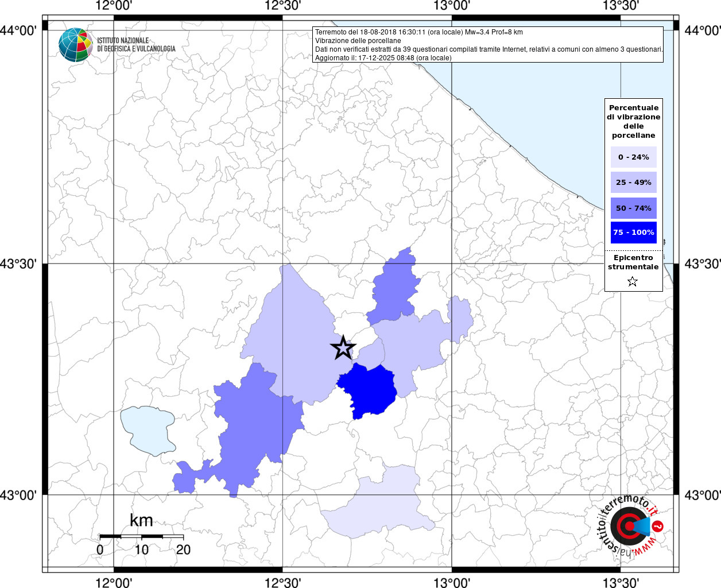
Task: Click the top axis 12°00' label
Action: point(114,6)
